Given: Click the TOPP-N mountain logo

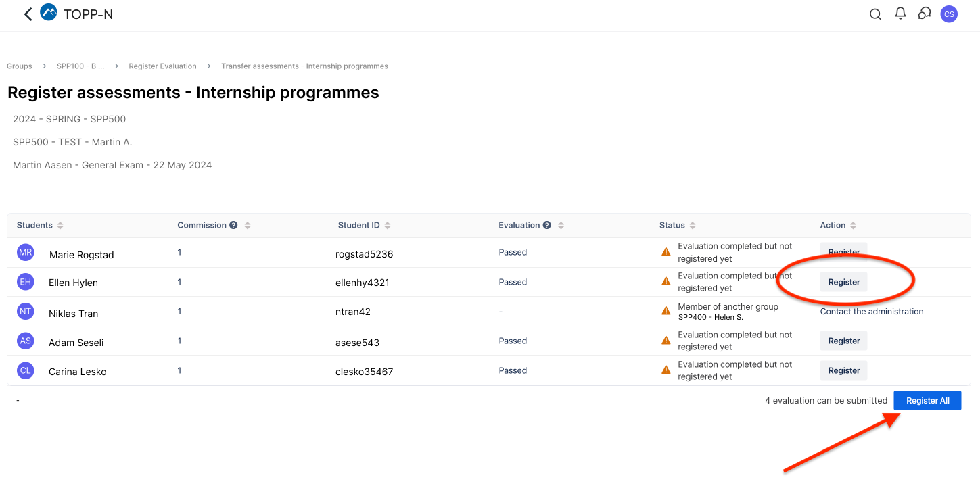Looking at the screenshot, I should [x=49, y=13].
